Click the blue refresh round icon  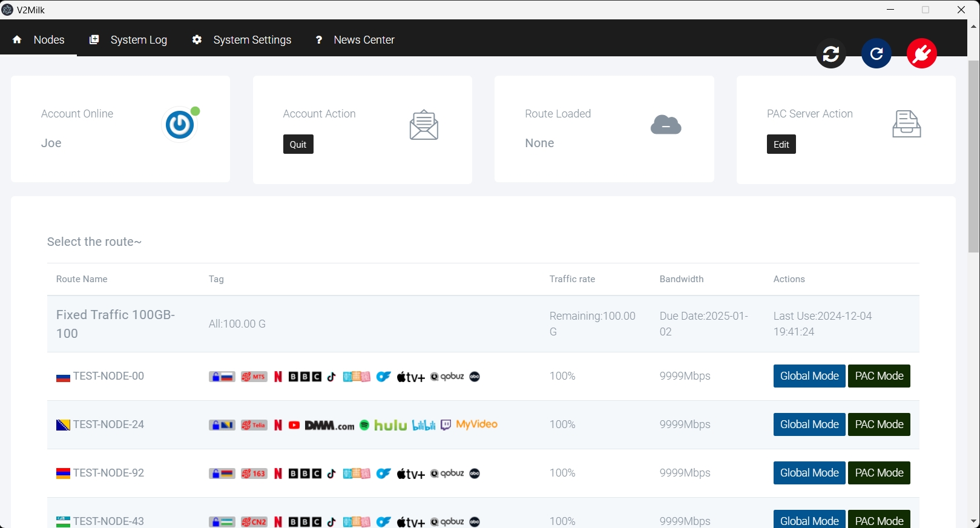pyautogui.click(x=876, y=54)
